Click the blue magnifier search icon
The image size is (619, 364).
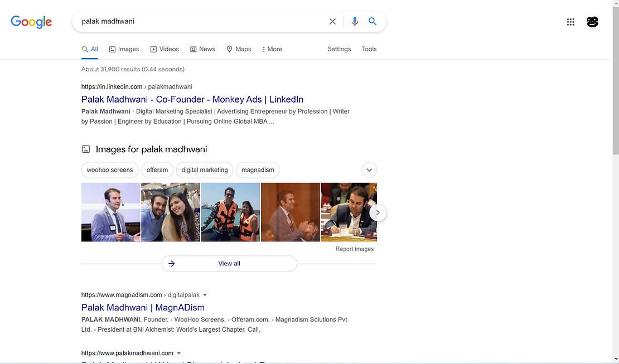tap(373, 22)
